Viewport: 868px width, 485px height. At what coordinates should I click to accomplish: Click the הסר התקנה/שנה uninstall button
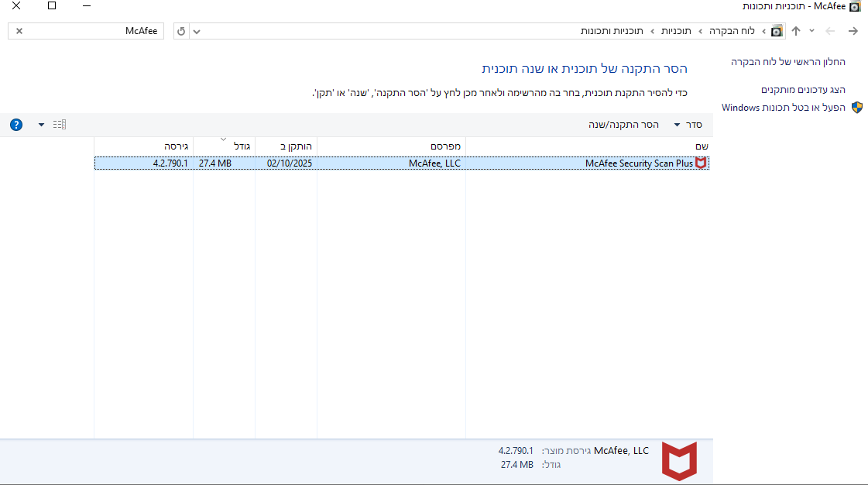point(623,125)
